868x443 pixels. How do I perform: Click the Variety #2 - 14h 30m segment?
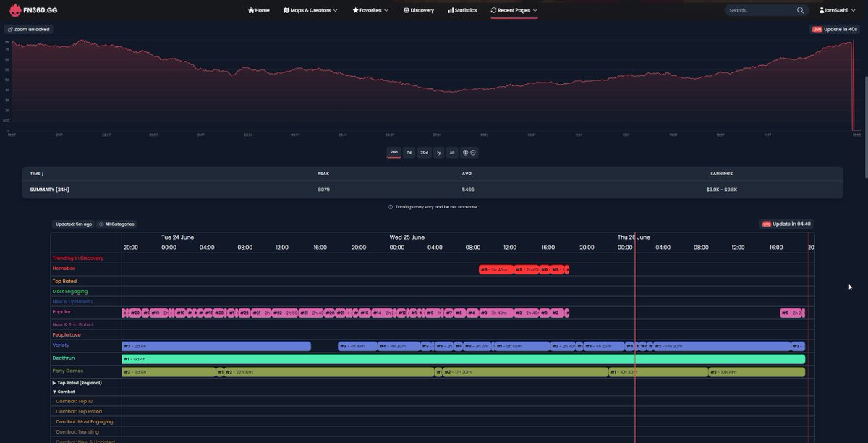click(723, 347)
